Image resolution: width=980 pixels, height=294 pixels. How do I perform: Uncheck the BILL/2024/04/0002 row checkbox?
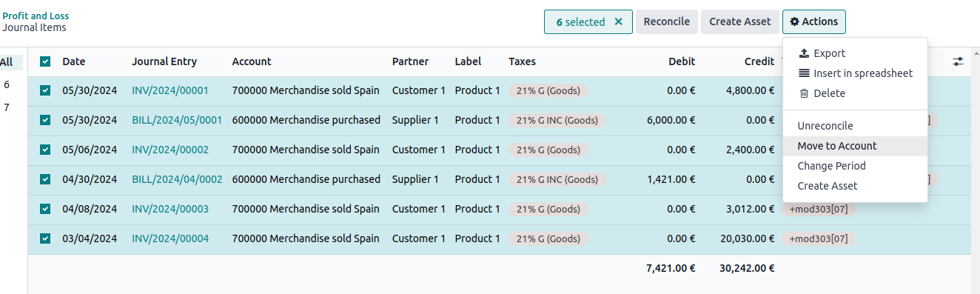click(45, 179)
